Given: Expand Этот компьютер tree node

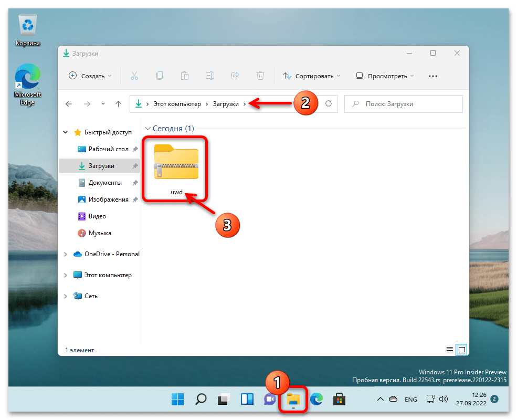Looking at the screenshot, I should pyautogui.click(x=66, y=275).
